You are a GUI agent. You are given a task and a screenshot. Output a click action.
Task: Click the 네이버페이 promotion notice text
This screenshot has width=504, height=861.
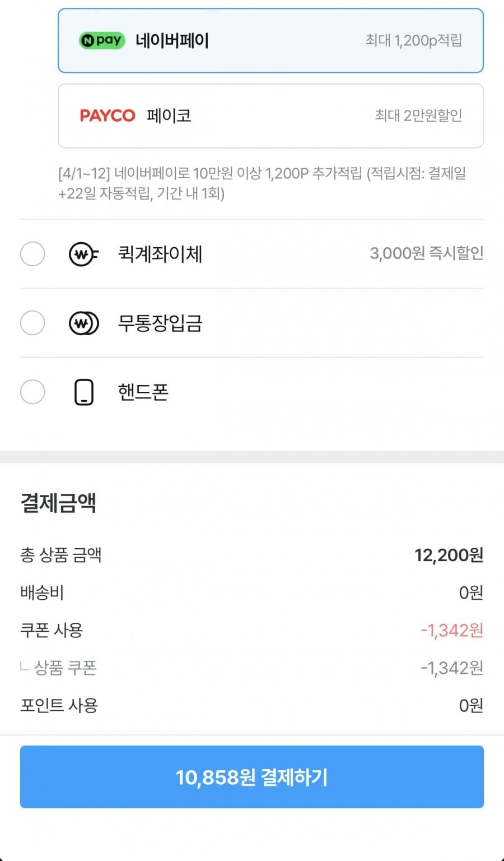pos(262,183)
